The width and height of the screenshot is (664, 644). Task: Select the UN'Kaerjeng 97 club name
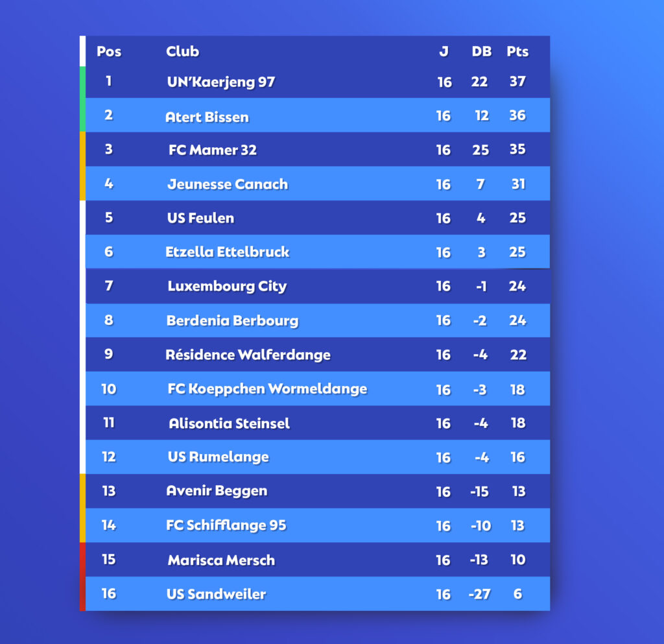[x=221, y=82]
